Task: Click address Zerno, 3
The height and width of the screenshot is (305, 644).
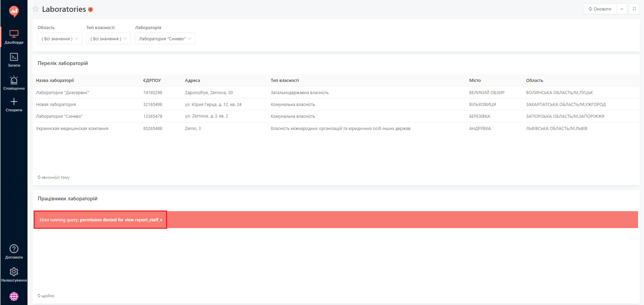Action: (193, 129)
